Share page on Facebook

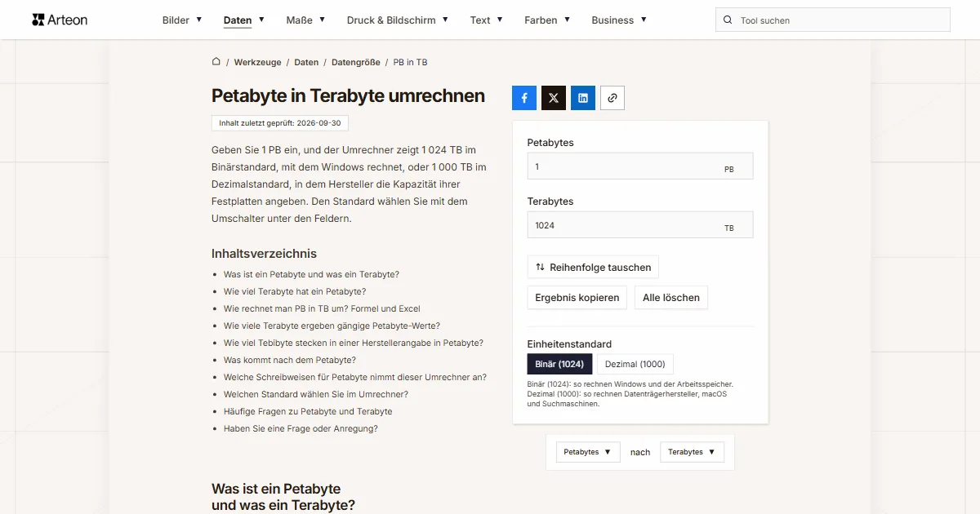[x=524, y=98]
